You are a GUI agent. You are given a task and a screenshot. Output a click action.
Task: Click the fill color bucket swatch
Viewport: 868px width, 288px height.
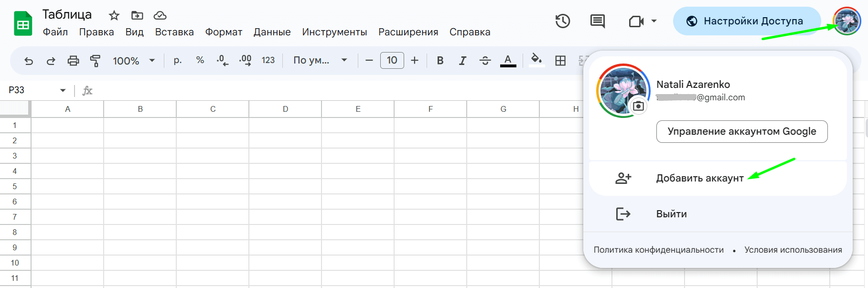click(536, 61)
